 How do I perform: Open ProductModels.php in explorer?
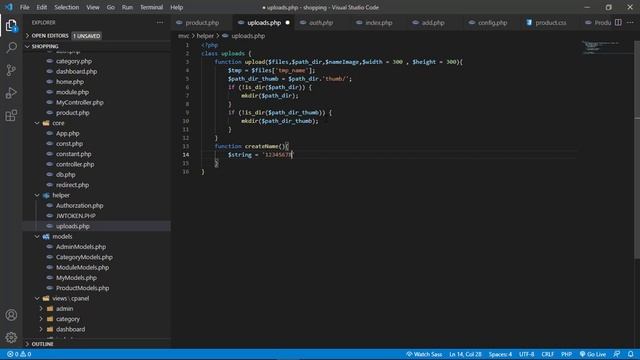pyautogui.click(x=82, y=288)
